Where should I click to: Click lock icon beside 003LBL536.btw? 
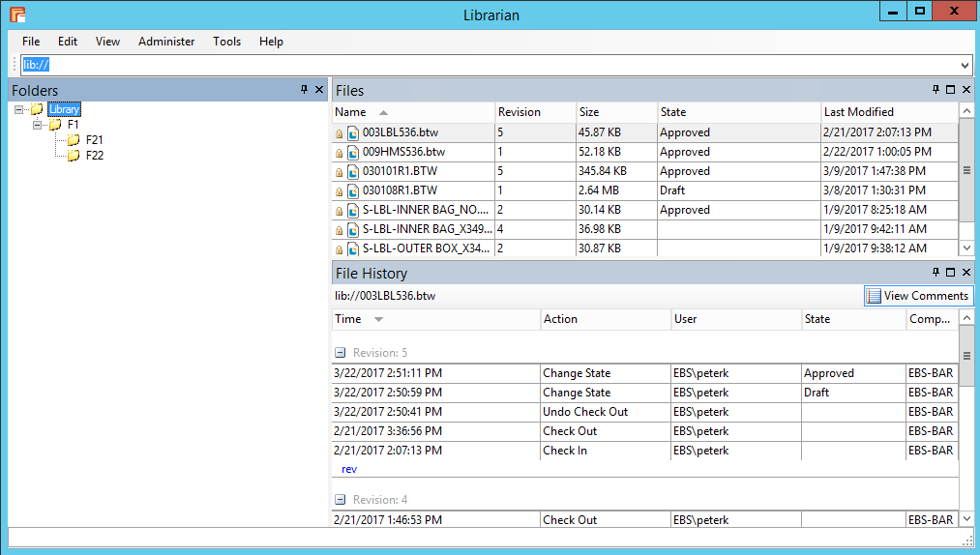click(x=339, y=133)
